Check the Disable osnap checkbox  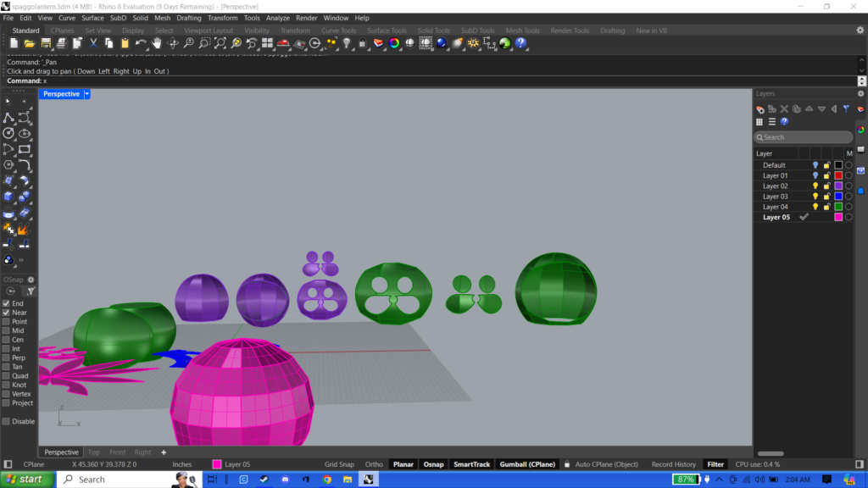[6, 421]
